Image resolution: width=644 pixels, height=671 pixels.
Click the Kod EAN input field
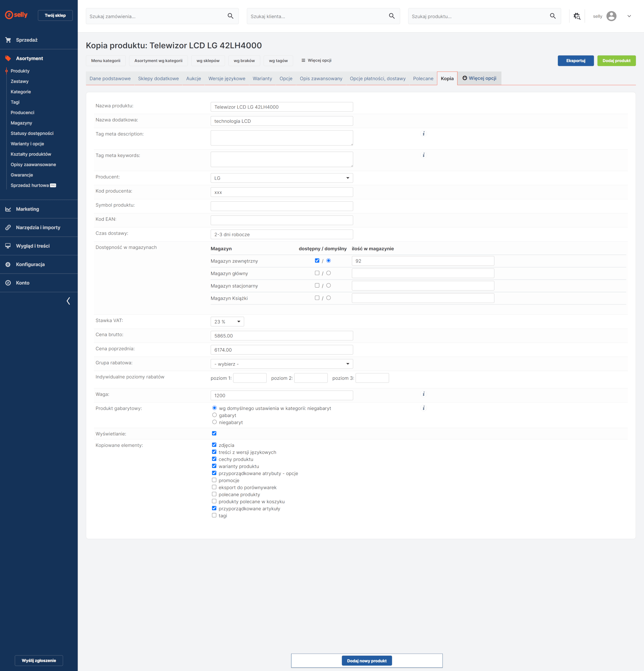click(282, 220)
